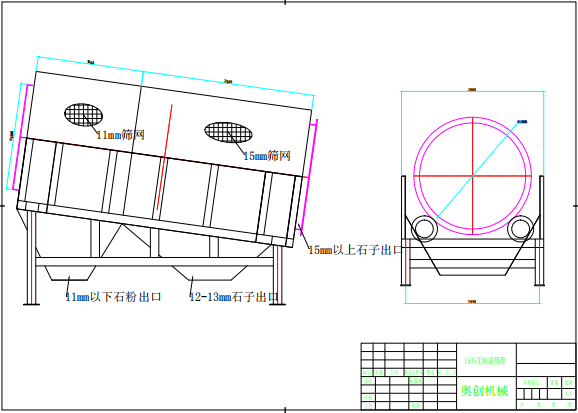This screenshot has width=578, height=413.
Task: Click the center of the red crosshair in drum circle
Action: click(473, 176)
